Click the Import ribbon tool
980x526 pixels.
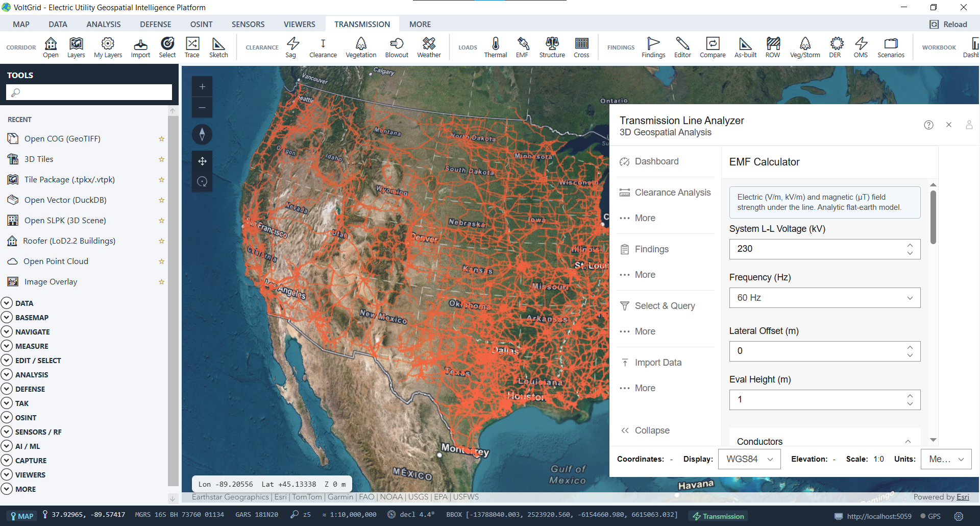point(140,47)
